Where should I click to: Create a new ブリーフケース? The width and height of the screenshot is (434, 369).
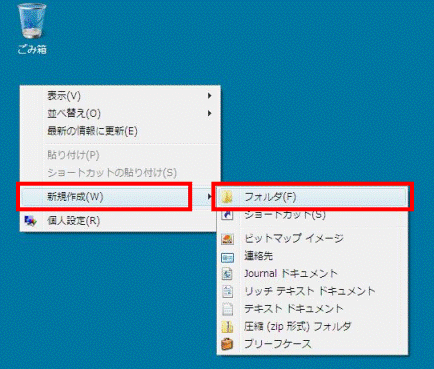[312, 344]
